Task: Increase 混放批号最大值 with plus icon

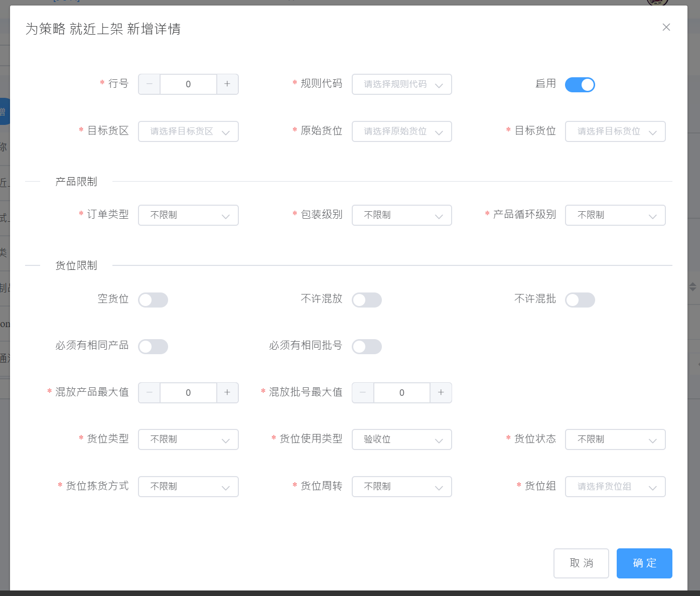Action: (x=441, y=393)
